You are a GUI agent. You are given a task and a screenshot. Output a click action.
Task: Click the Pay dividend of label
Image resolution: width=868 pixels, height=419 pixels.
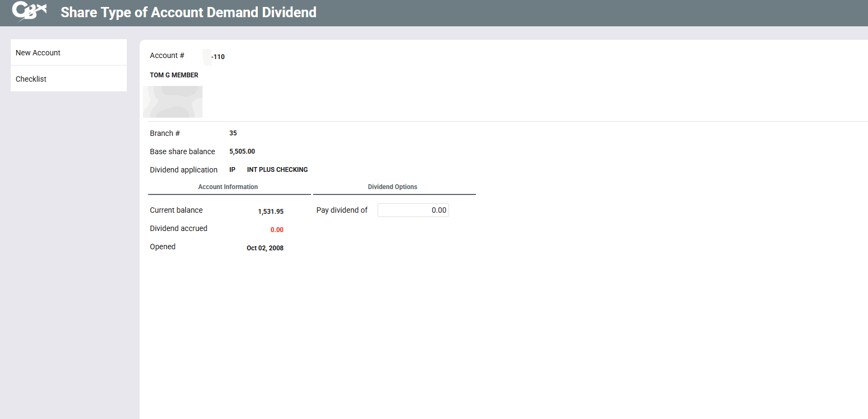pyautogui.click(x=342, y=210)
